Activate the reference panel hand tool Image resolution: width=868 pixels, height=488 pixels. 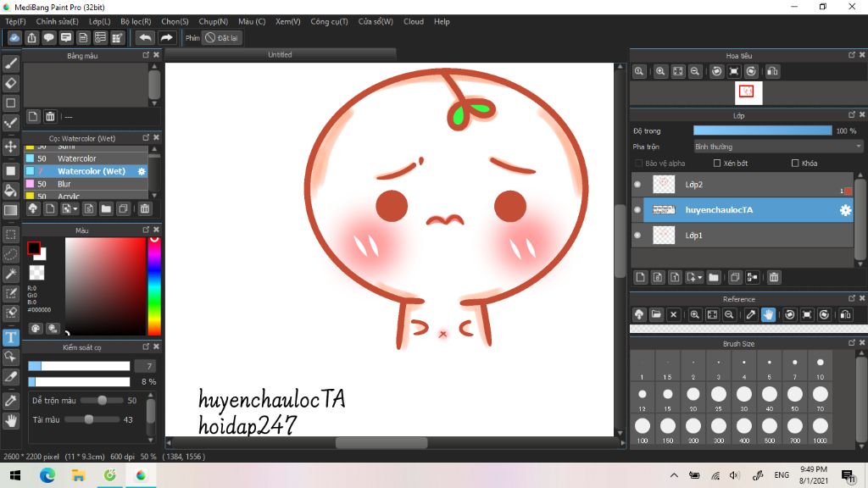768,315
